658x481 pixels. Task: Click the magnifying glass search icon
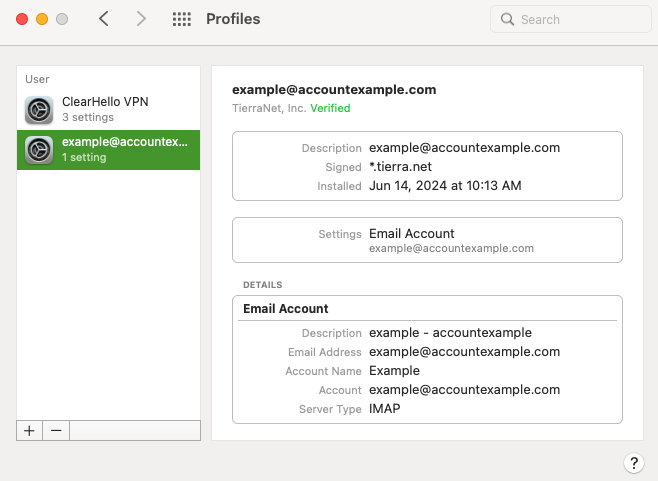coord(507,19)
